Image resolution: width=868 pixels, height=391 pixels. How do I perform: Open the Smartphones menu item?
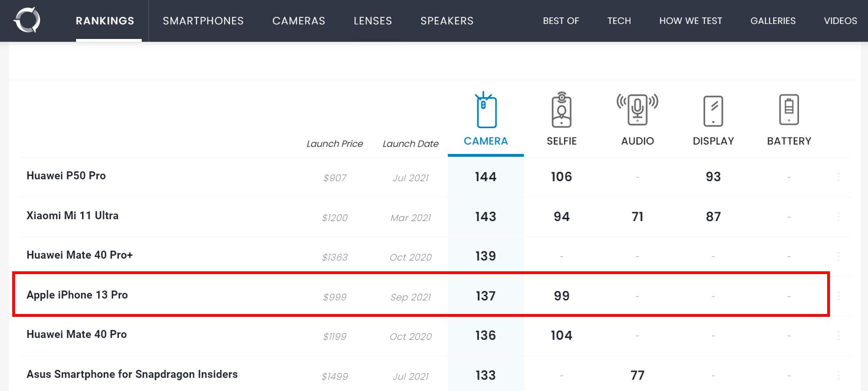pos(203,21)
